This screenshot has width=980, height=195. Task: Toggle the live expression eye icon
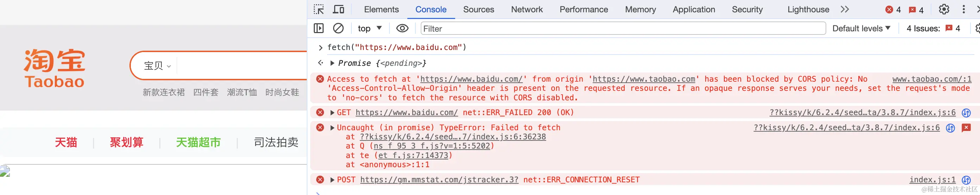click(x=402, y=28)
